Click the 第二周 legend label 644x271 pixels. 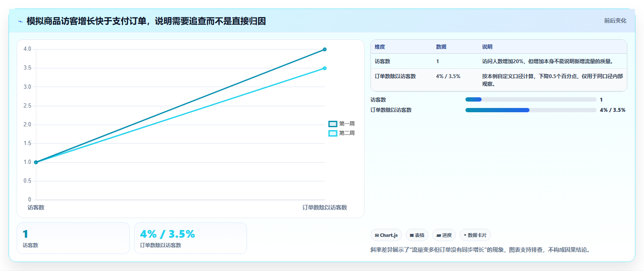click(x=347, y=133)
